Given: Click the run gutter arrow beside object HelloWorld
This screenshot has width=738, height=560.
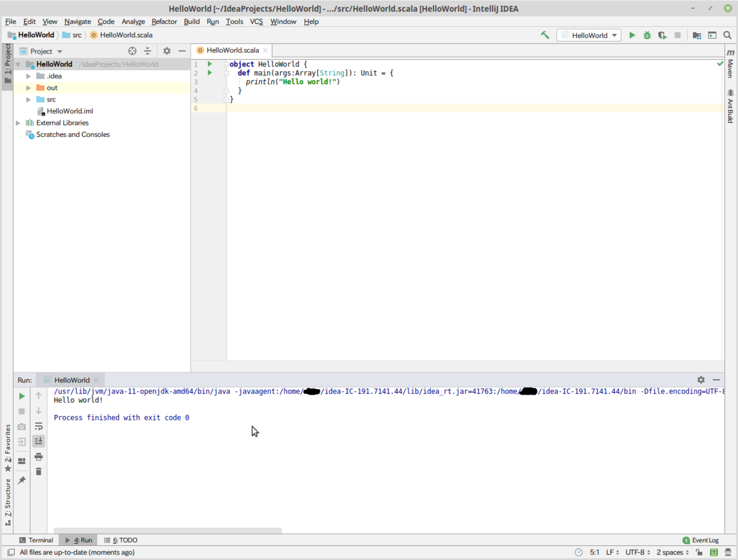Looking at the screenshot, I should 210,64.
